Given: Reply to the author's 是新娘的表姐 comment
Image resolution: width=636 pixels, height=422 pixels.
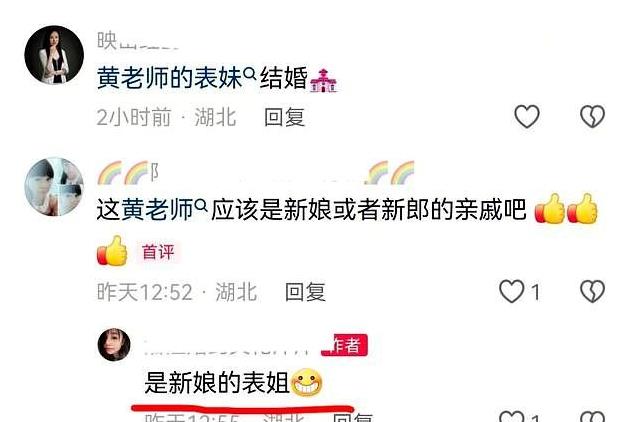Looking at the screenshot, I should pyautogui.click(x=352, y=418).
